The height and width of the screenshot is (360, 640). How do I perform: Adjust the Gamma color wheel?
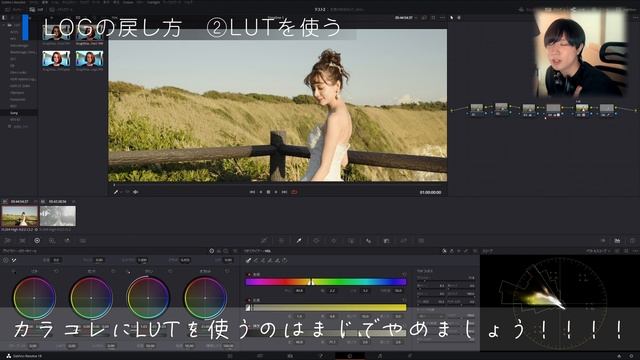click(x=91, y=298)
